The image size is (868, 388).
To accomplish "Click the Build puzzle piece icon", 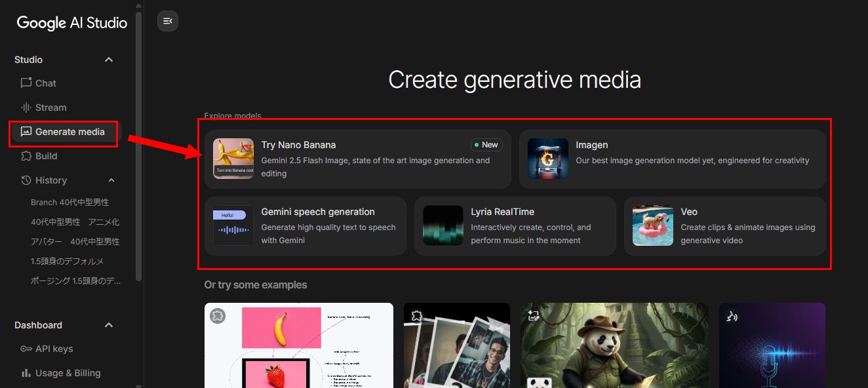I will click(x=26, y=156).
